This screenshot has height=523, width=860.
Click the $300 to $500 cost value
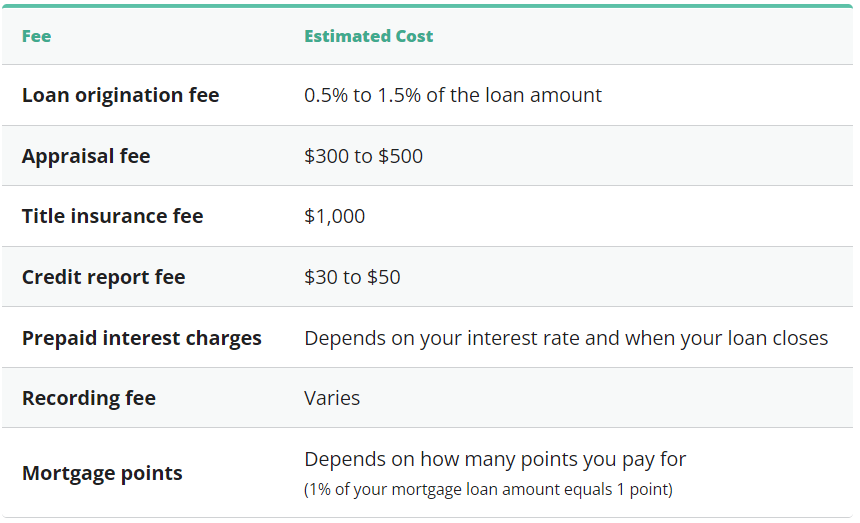364,156
